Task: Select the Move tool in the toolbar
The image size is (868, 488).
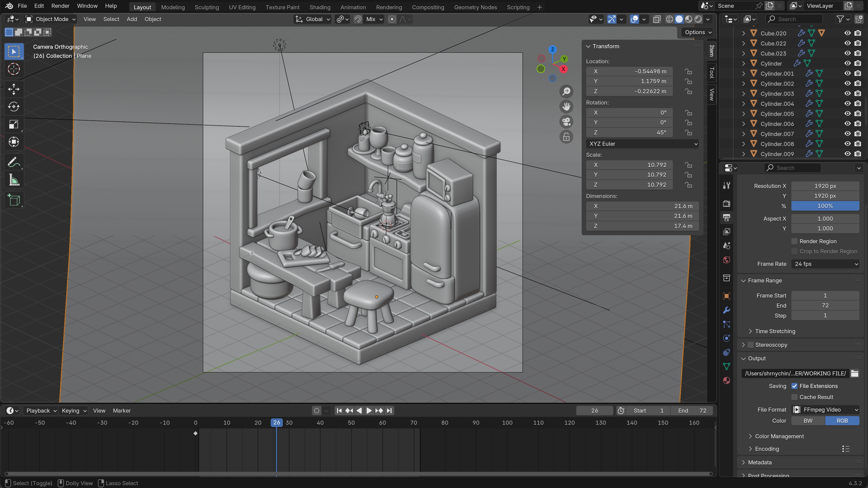Action: point(14,89)
